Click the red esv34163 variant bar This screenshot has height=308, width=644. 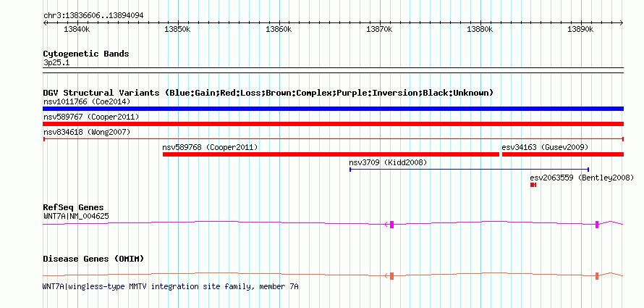click(x=563, y=154)
